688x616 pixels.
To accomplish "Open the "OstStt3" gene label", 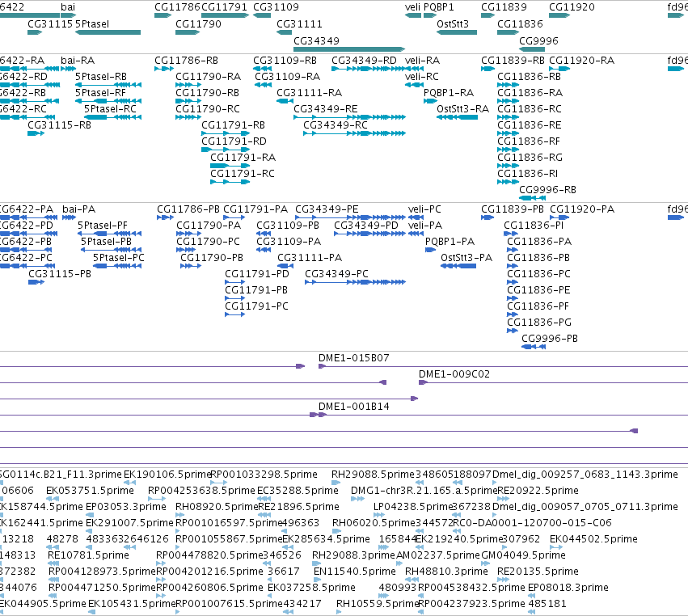I will pyautogui.click(x=453, y=24).
